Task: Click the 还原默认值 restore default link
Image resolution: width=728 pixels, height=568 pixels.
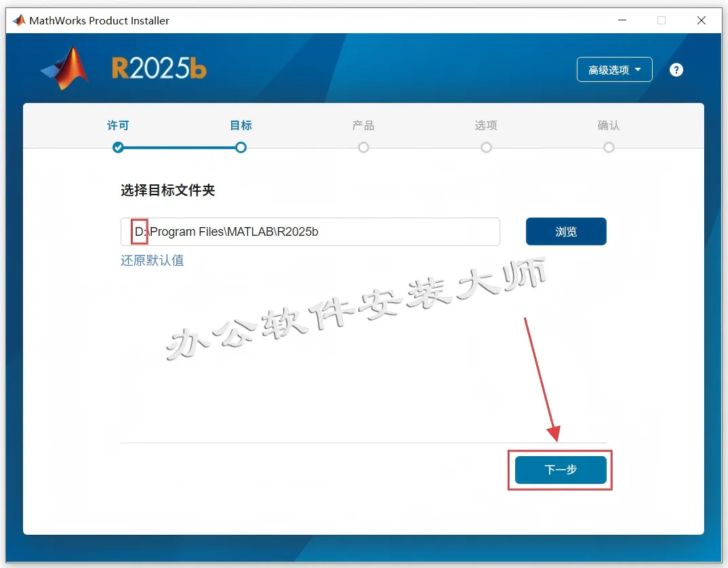Action: pyautogui.click(x=153, y=260)
